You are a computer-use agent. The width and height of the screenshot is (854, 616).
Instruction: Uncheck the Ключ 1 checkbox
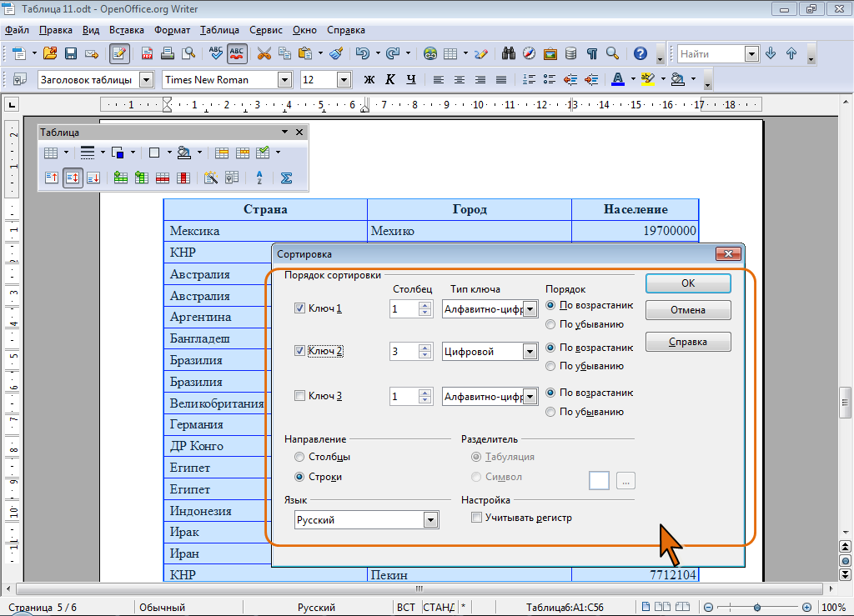pos(299,308)
